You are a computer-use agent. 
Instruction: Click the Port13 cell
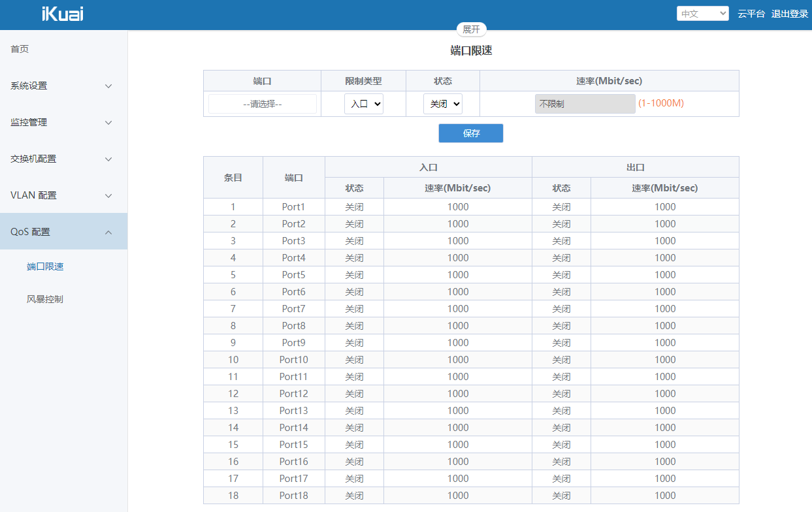coord(294,411)
